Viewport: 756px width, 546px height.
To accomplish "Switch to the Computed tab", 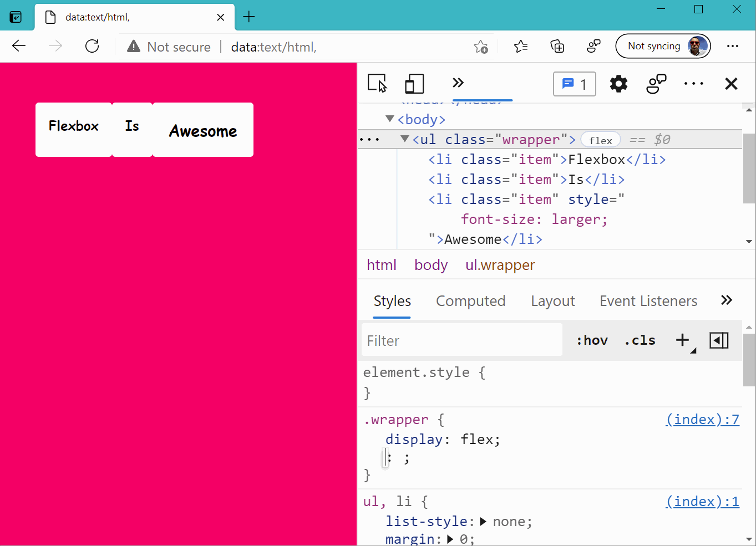I will (x=470, y=301).
